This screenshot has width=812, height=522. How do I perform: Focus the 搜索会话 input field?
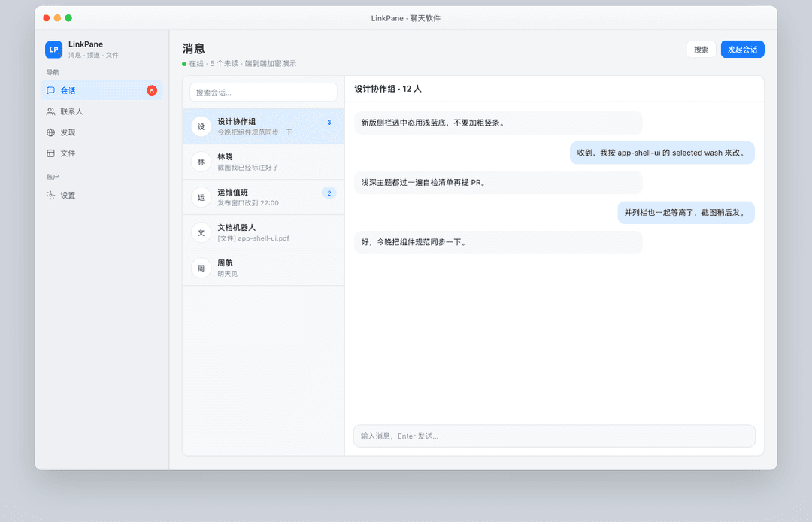[x=264, y=93]
